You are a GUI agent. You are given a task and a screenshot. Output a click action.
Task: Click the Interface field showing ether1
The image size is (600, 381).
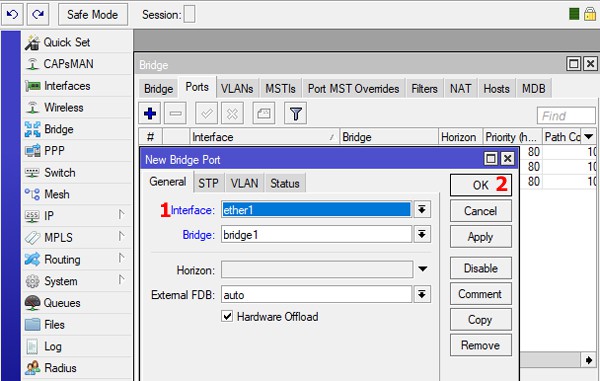tap(316, 210)
